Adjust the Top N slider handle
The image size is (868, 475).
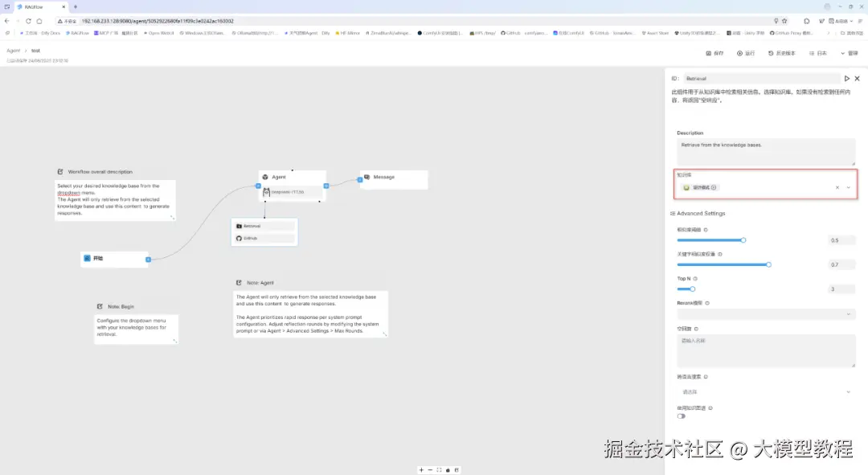pos(693,289)
